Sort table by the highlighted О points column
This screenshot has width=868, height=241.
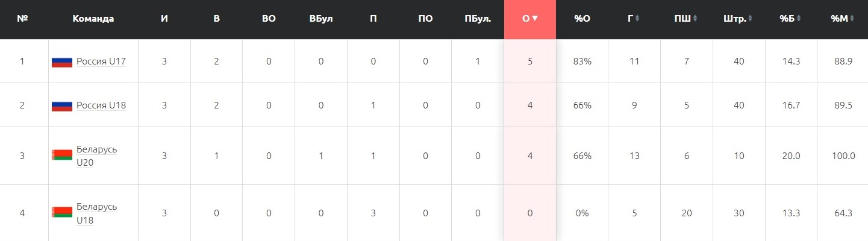point(530,19)
